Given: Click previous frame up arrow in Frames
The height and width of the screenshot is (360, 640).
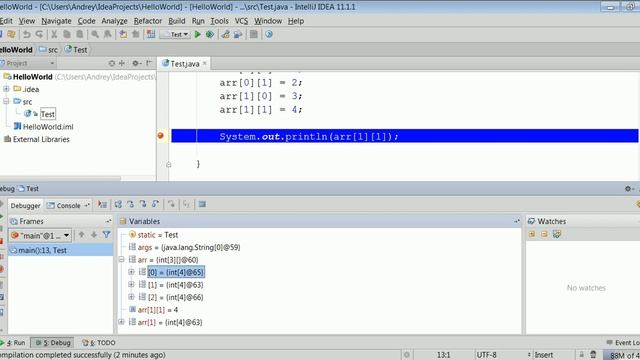Looking at the screenshot, I should point(82,235).
